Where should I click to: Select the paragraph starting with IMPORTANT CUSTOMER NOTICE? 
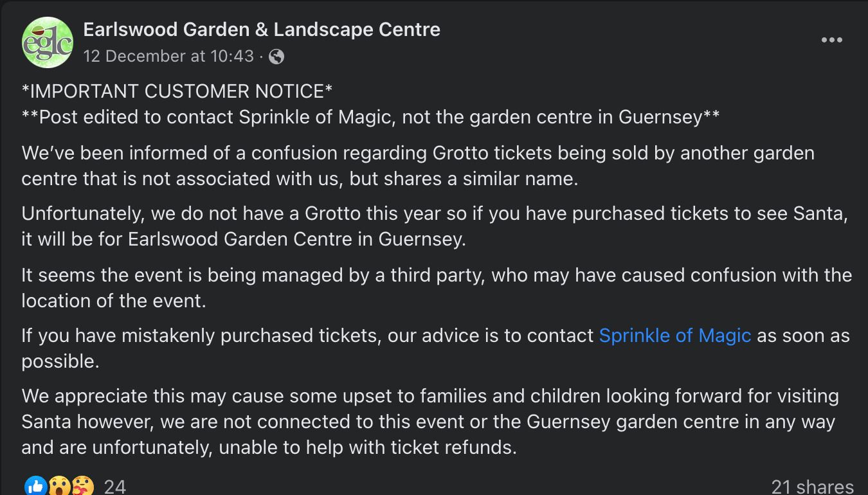coord(177,91)
